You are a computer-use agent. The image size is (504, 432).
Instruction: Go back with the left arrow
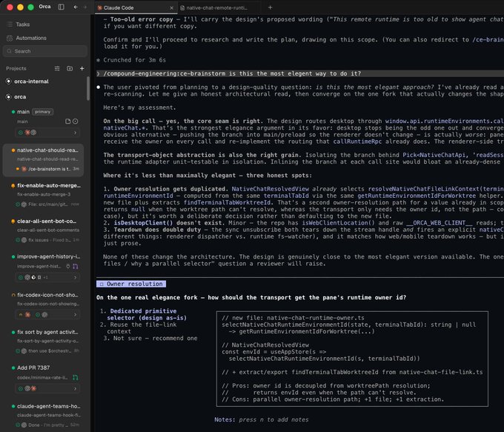point(75,7)
